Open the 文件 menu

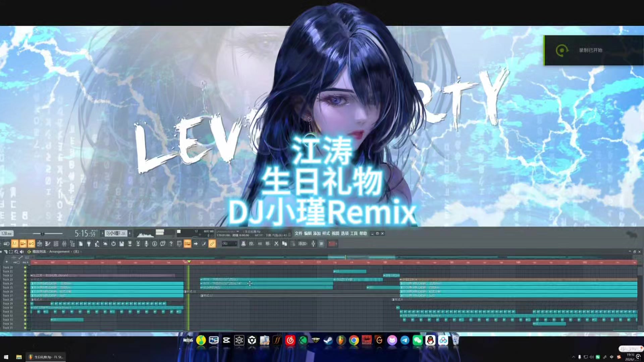(x=299, y=233)
